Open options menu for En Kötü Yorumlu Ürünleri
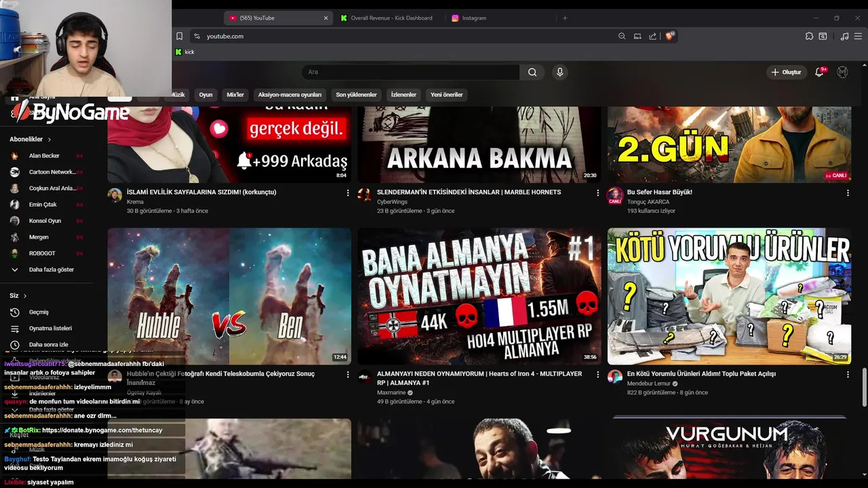 pyautogui.click(x=848, y=375)
